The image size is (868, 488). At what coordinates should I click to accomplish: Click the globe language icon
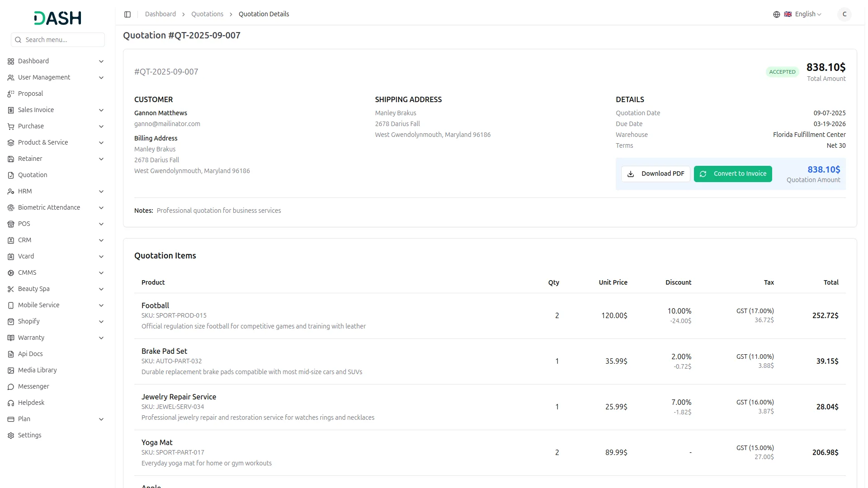(x=776, y=14)
